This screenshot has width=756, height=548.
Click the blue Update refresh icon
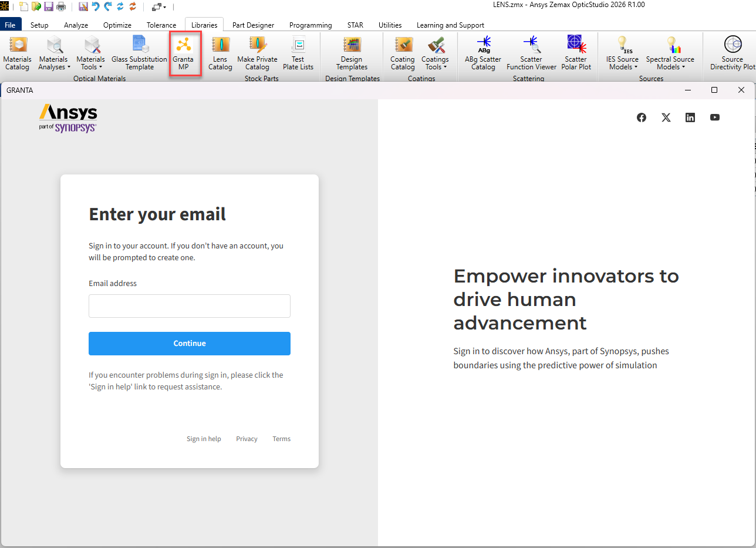pos(120,6)
